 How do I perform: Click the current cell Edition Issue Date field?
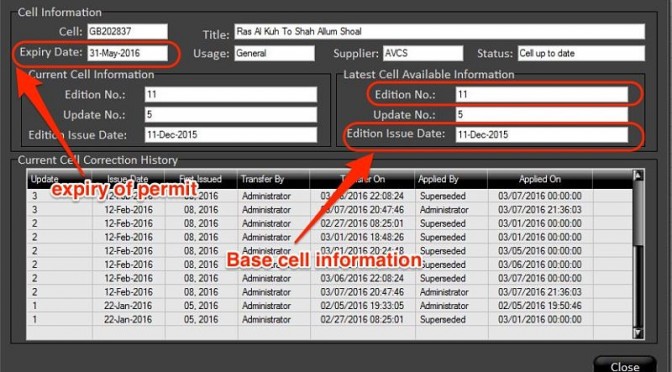(231, 135)
